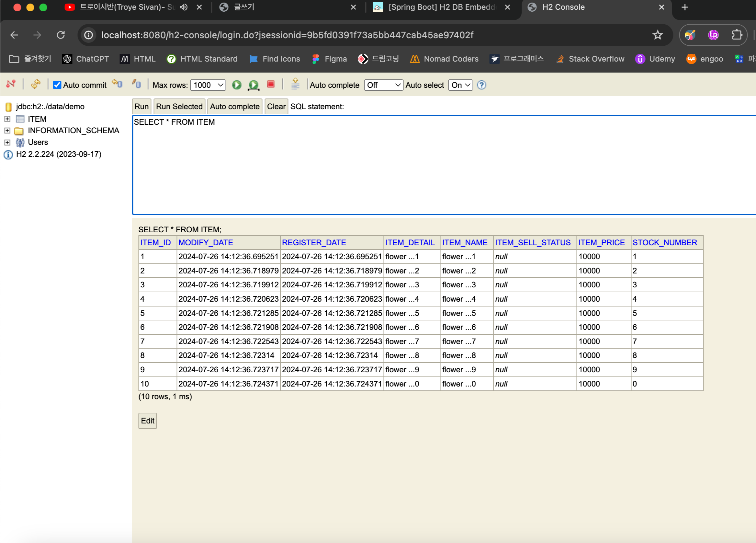Uncheck the Auto commit checkbox

pyautogui.click(x=57, y=85)
